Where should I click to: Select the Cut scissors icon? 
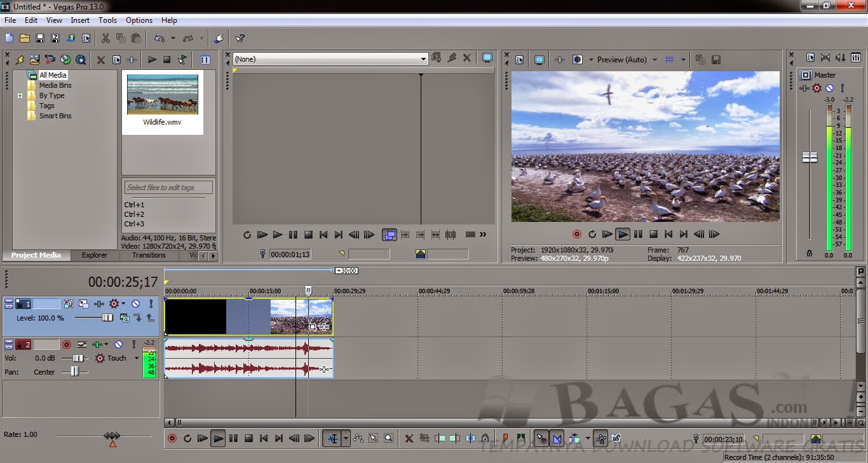tap(105, 38)
